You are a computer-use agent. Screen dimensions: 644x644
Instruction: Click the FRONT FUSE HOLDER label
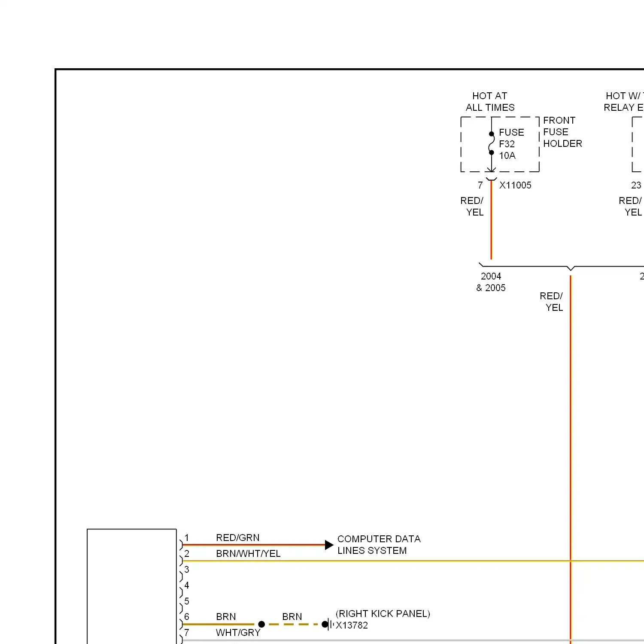coord(562,132)
